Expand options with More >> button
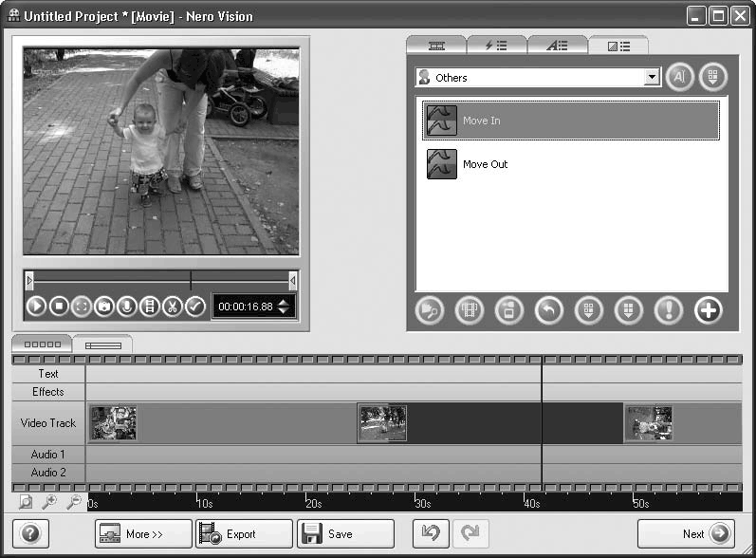The height and width of the screenshot is (558, 756). pos(143,534)
